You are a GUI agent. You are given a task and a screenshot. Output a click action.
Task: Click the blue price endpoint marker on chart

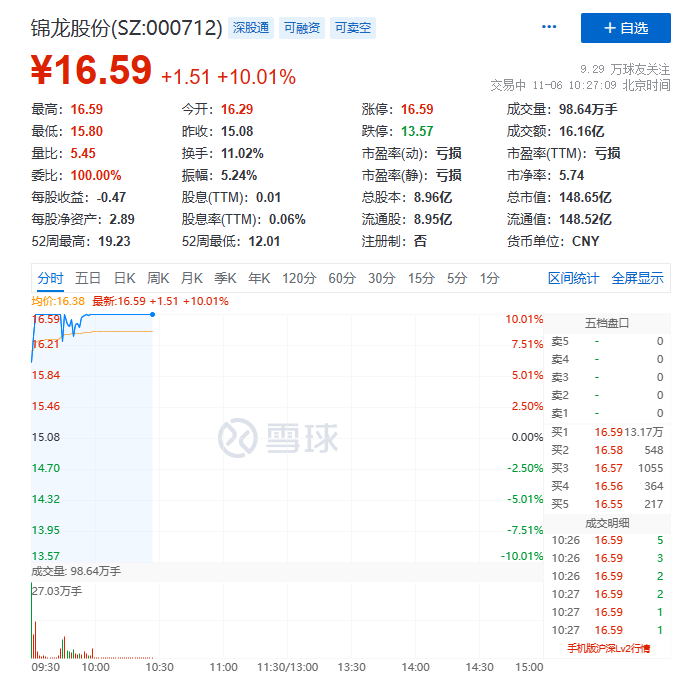tap(152, 314)
